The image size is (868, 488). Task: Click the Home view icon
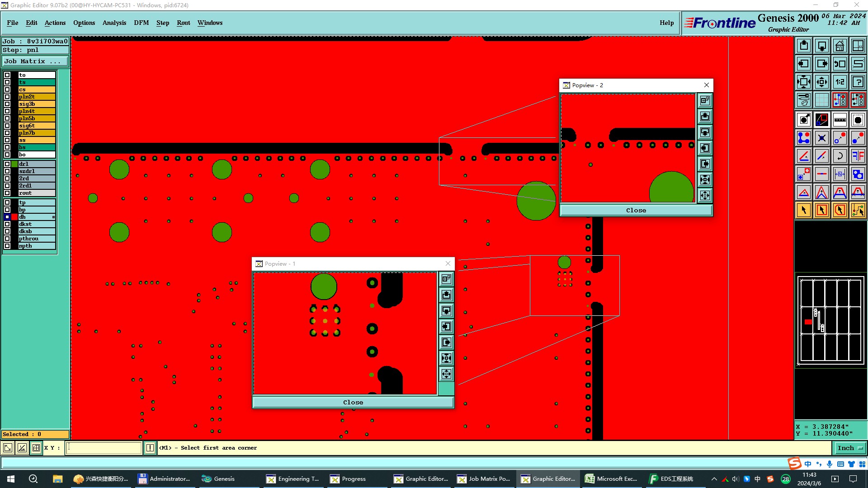(x=840, y=46)
